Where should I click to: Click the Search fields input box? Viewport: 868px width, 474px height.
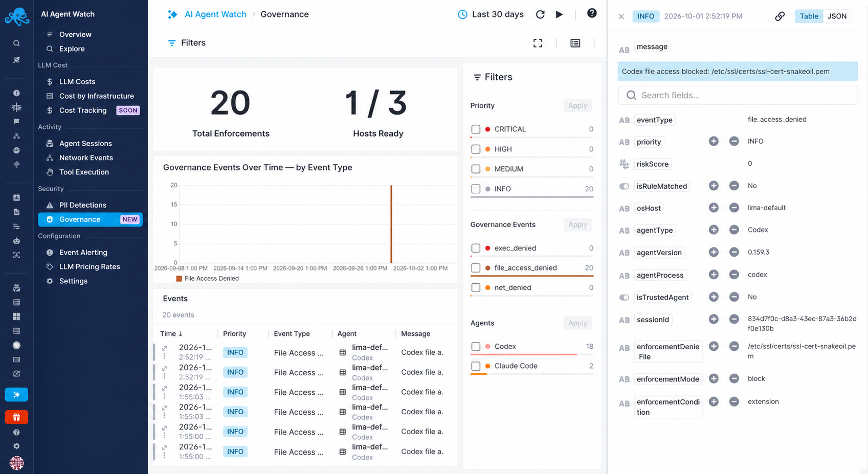tap(738, 96)
